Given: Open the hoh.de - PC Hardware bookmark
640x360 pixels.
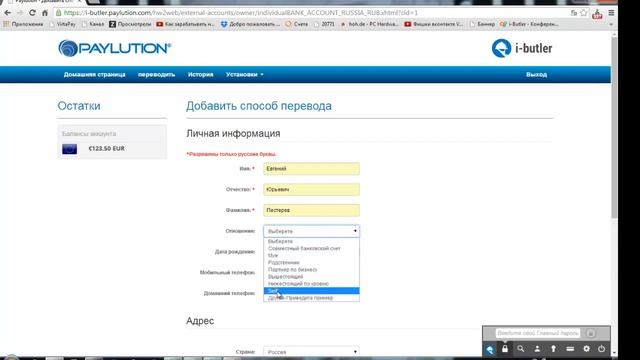Looking at the screenshot, I should [369, 24].
